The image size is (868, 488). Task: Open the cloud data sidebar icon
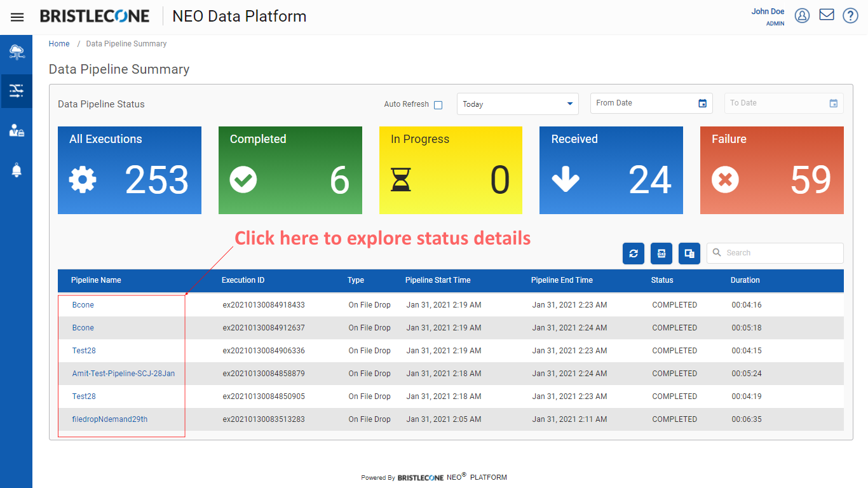[x=17, y=52]
